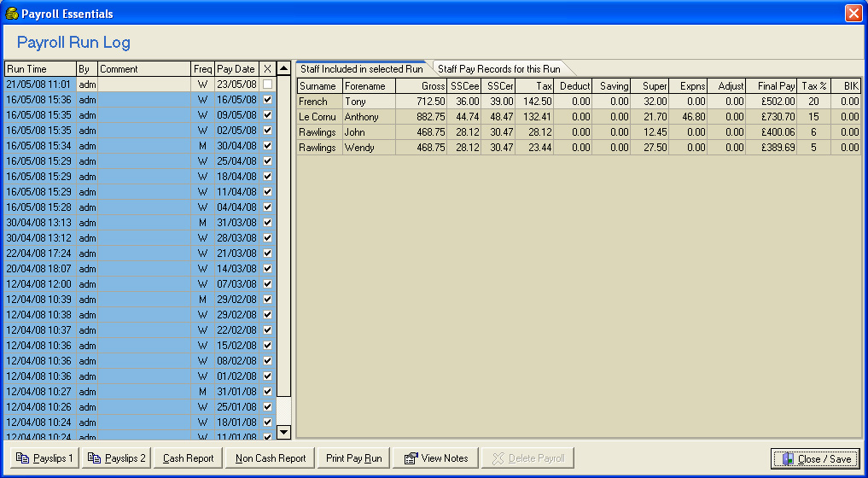Toggle checkbox for pay date 31/03/08
The width and height of the screenshot is (868, 478).
[268, 222]
